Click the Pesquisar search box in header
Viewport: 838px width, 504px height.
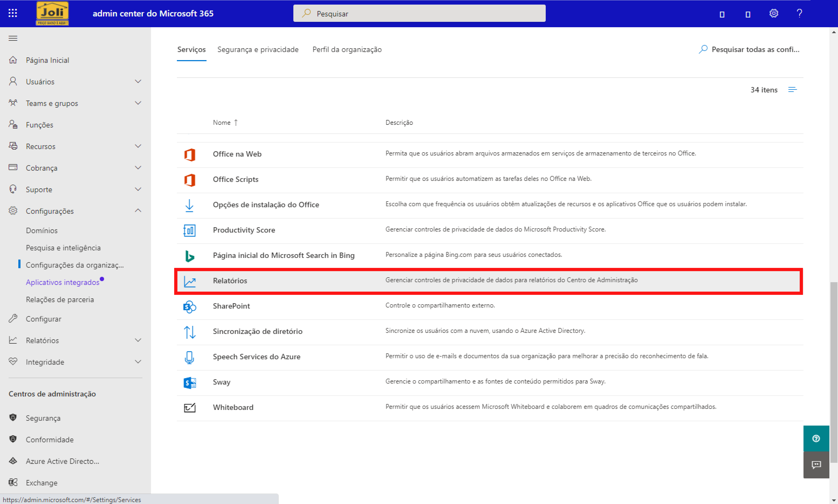419,13
